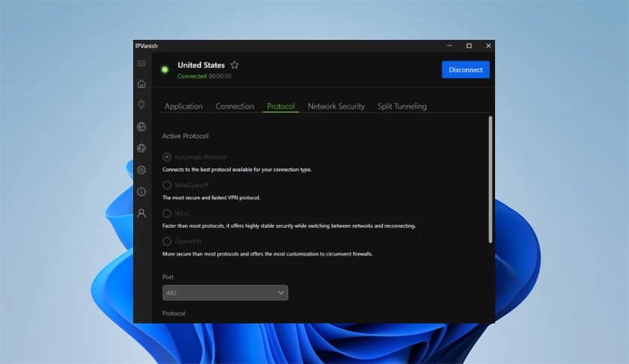This screenshot has width=629, height=364.
Task: Click 'Connects to the best protocol available' description
Action: coord(237,169)
